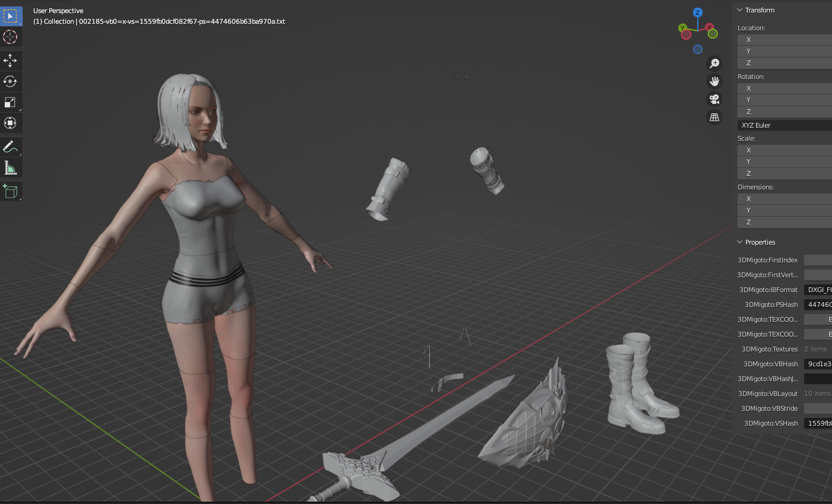Click the 3DMigoto:VSHash value field
832x504 pixels.
[818, 423]
